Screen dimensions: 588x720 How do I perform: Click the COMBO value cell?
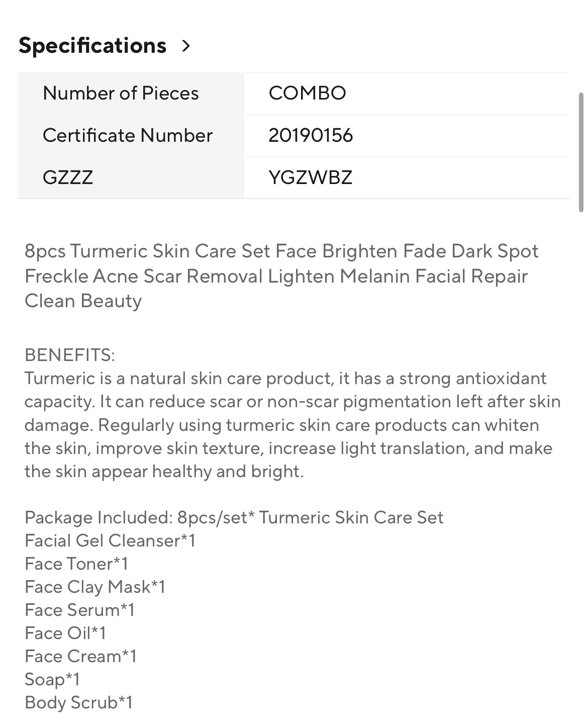[x=307, y=94]
